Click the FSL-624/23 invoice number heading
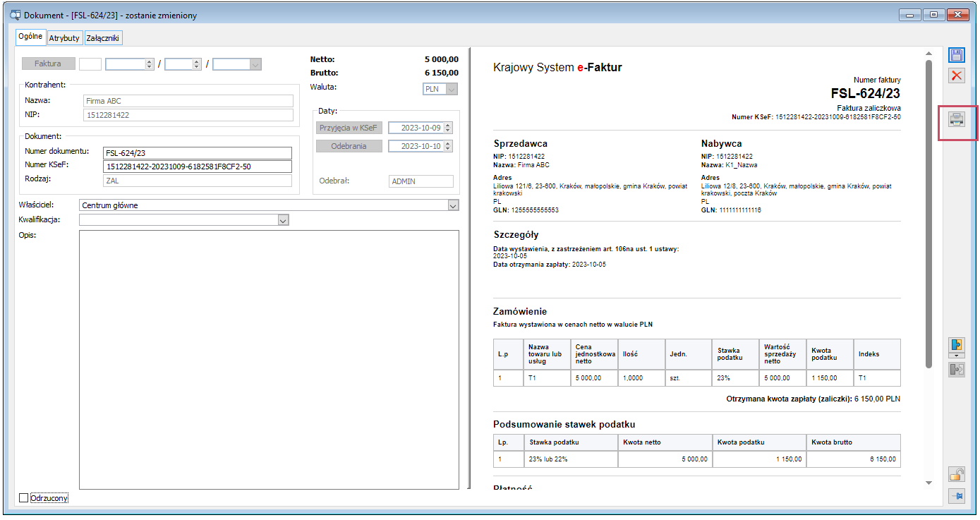This screenshot has width=980, height=520. click(866, 93)
